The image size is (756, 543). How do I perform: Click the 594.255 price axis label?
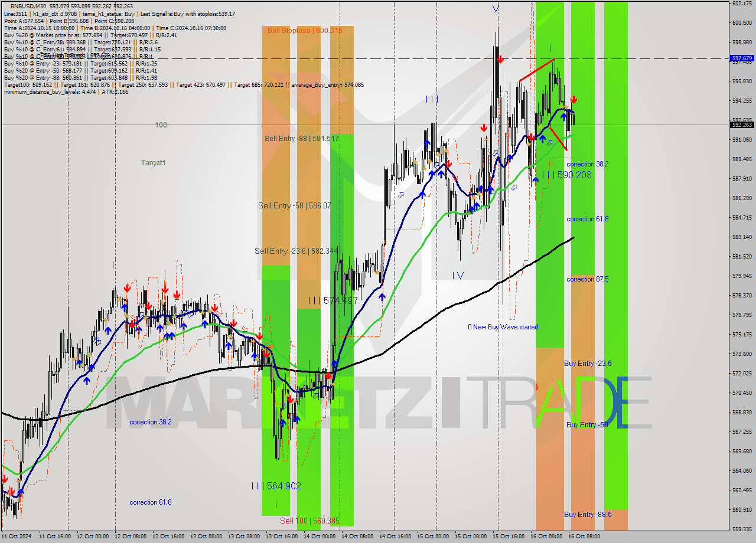pos(742,101)
